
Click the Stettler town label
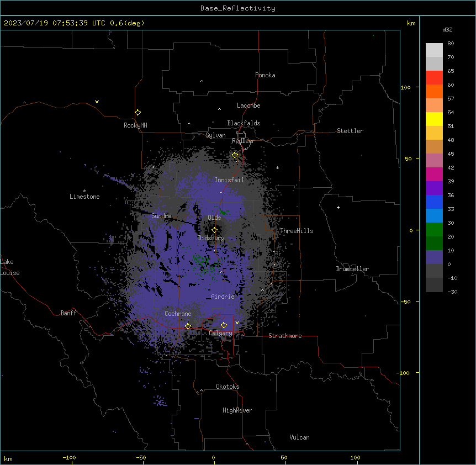(350, 131)
